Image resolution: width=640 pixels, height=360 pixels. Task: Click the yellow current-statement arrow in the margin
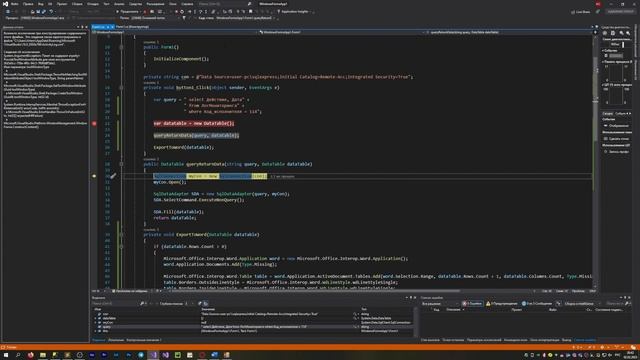94,176
